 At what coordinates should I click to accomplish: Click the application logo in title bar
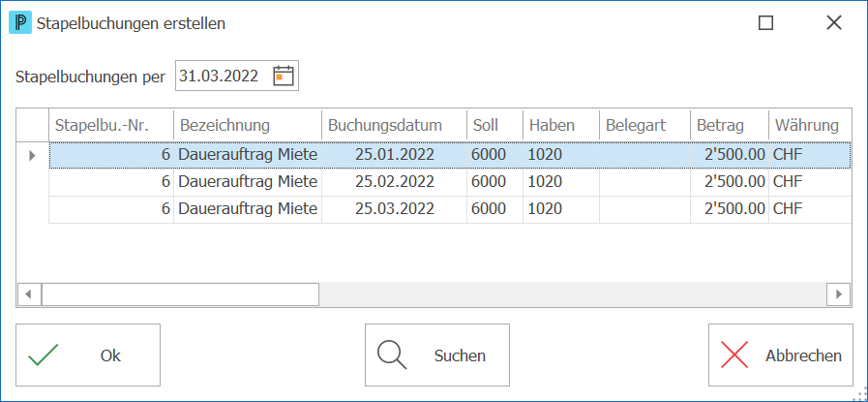click(x=20, y=23)
